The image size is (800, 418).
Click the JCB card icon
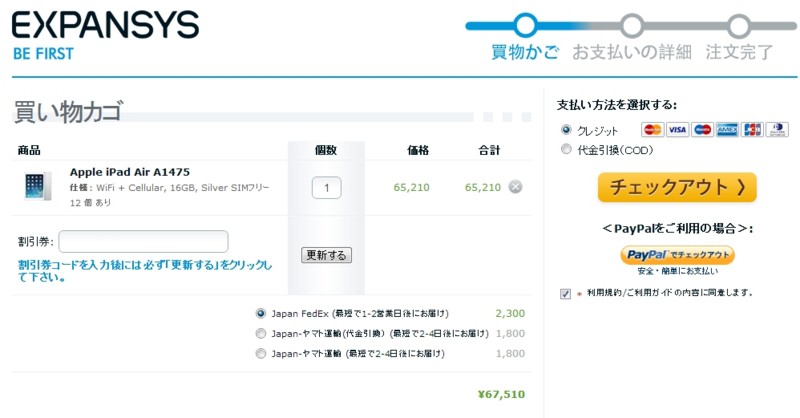pyautogui.click(x=752, y=130)
